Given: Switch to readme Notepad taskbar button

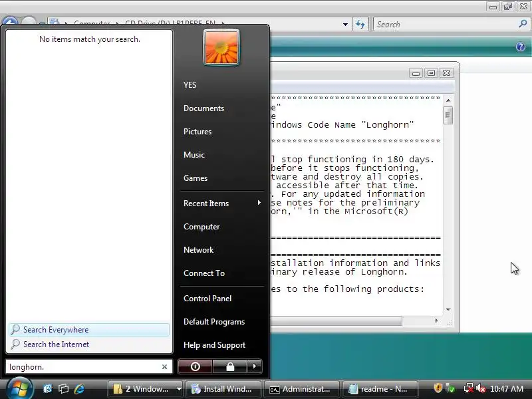Looking at the screenshot, I should pos(380,389).
